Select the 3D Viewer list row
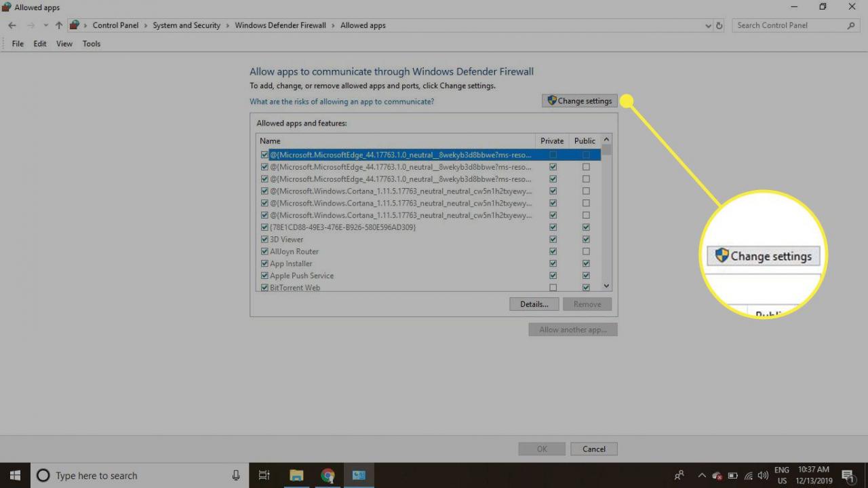 [429, 239]
